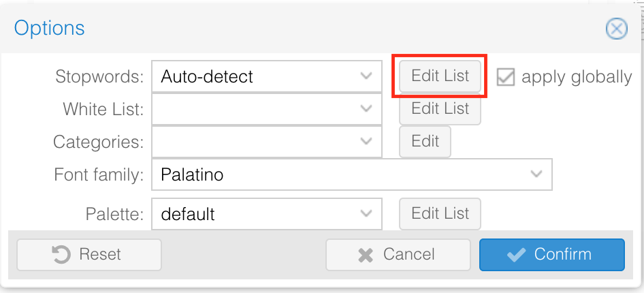
Task: Expand the Stopwords dropdown arrow
Action: [366, 76]
